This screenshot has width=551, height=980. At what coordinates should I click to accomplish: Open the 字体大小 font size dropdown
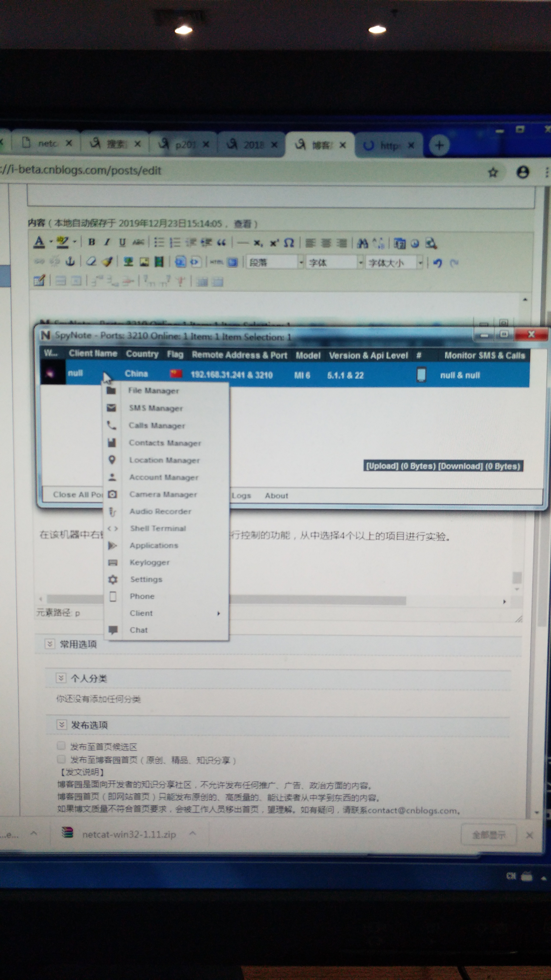point(420,262)
